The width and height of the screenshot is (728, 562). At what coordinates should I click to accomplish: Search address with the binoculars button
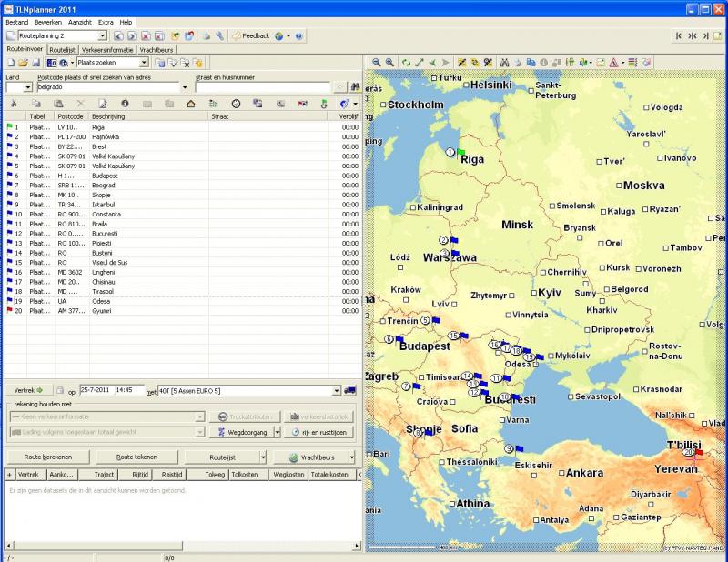pos(355,86)
